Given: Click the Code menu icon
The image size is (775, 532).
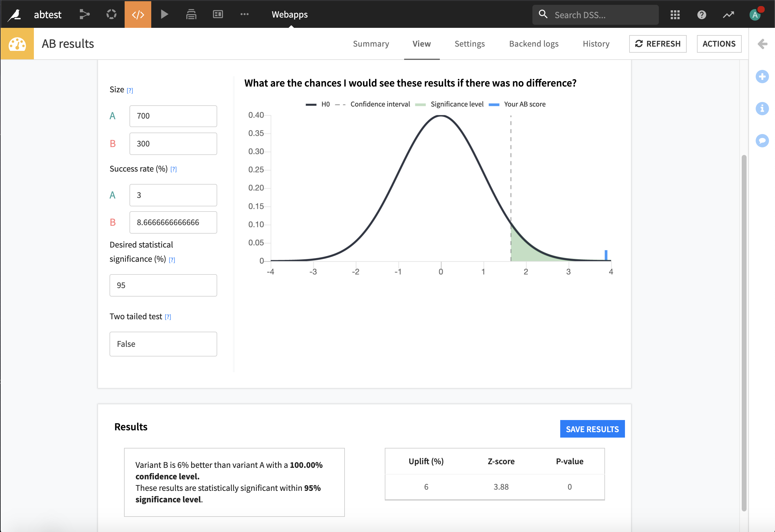Looking at the screenshot, I should pos(138,14).
